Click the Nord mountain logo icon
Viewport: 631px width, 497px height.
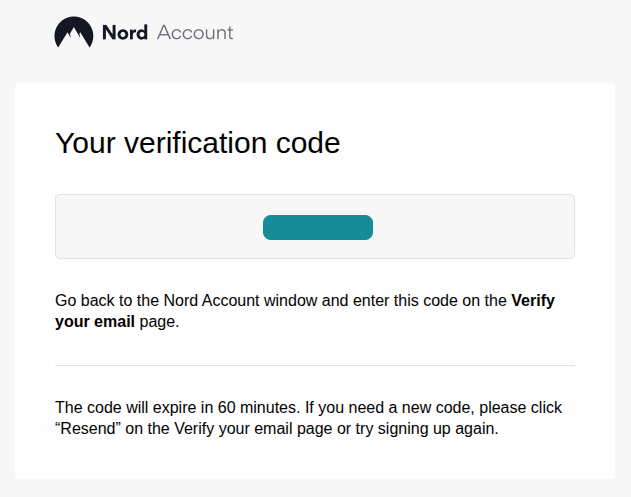coord(72,33)
